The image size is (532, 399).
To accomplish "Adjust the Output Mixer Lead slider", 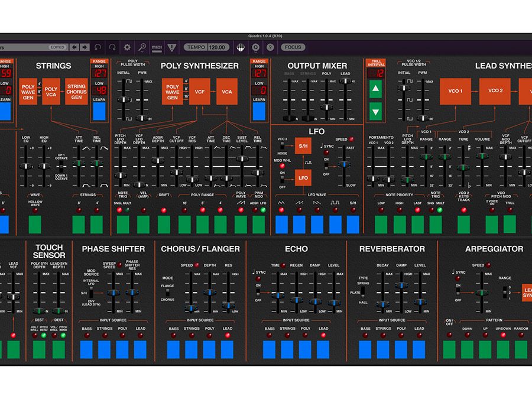I will tap(345, 81).
